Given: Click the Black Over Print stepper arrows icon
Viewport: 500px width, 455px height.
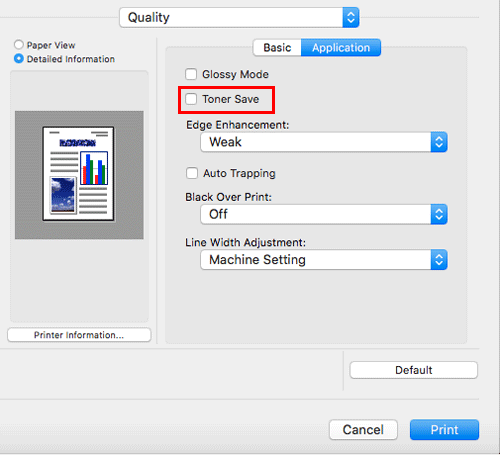Looking at the screenshot, I should pos(439,214).
